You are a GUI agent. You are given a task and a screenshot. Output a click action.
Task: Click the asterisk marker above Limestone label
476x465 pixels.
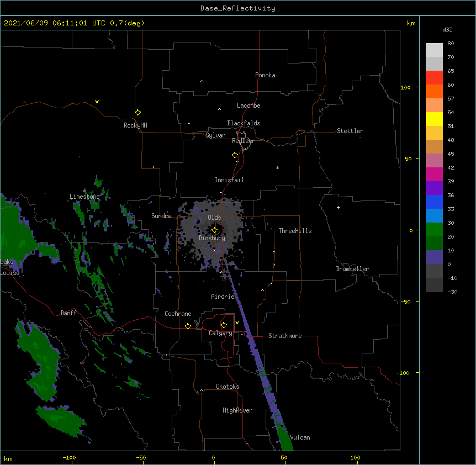point(84,191)
